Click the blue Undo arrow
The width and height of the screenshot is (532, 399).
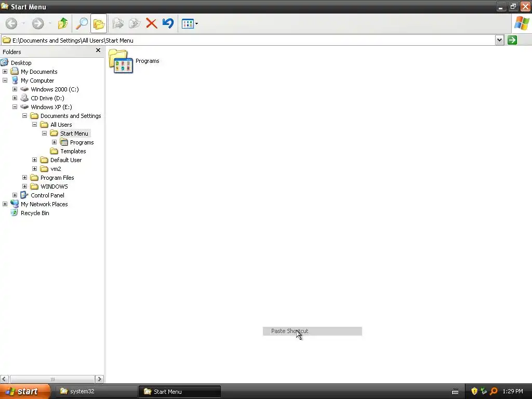pyautogui.click(x=168, y=23)
